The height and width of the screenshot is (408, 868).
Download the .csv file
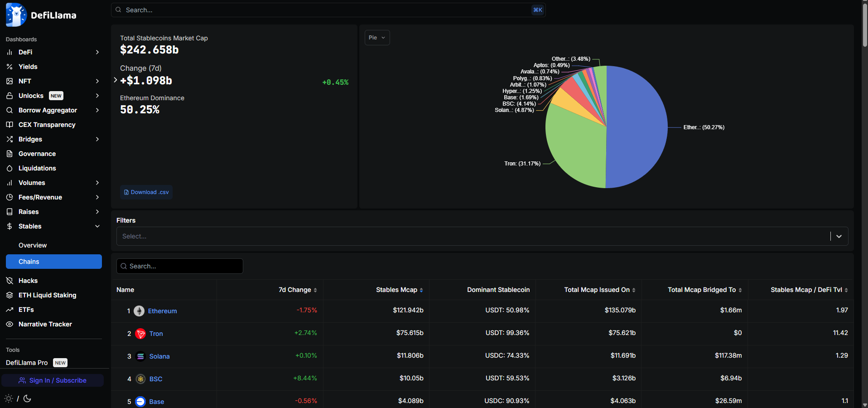146,192
